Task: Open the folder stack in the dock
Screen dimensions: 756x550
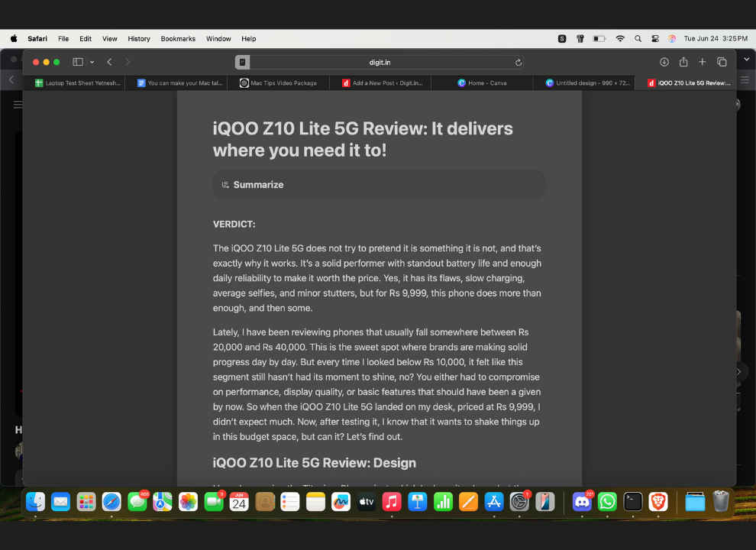Action: [x=695, y=502]
